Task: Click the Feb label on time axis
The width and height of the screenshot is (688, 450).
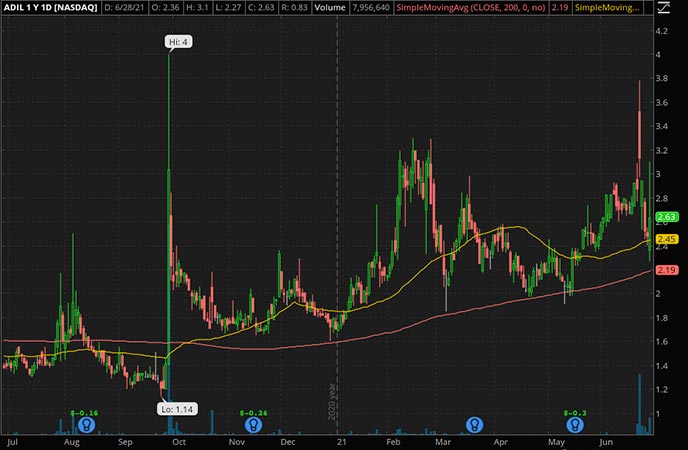Action: tap(393, 442)
